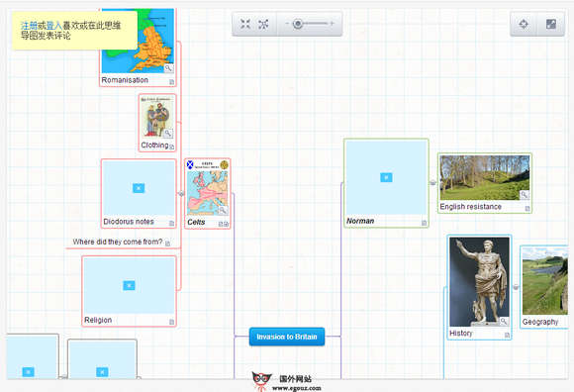Open the full-screen view icon
The height and width of the screenshot is (392, 574).
pos(551,24)
